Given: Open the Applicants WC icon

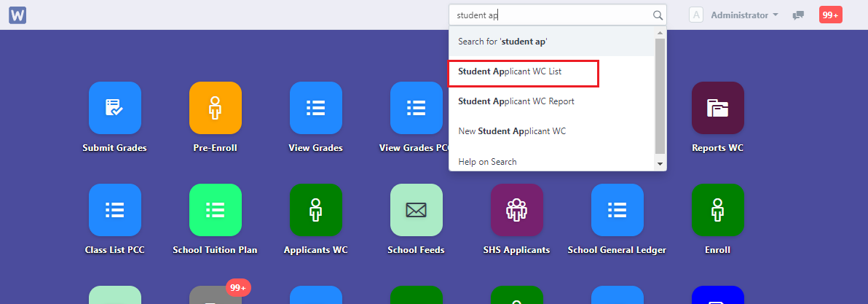Looking at the screenshot, I should tap(315, 210).
